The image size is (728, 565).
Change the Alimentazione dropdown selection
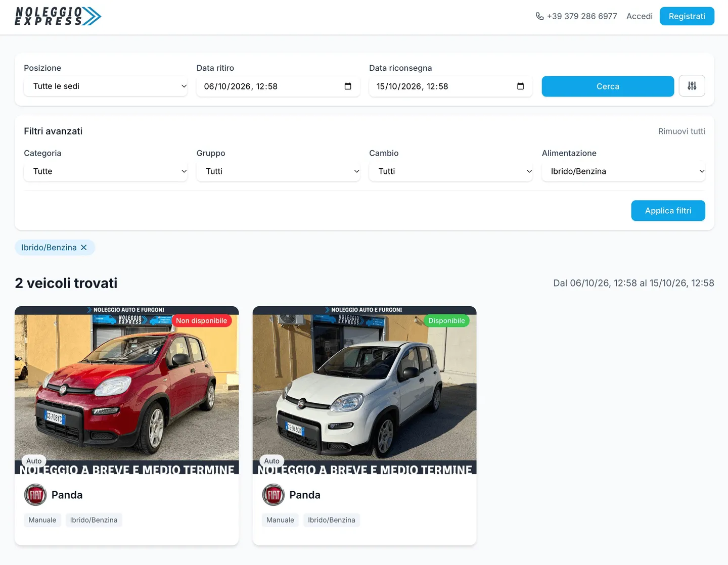[x=623, y=171]
